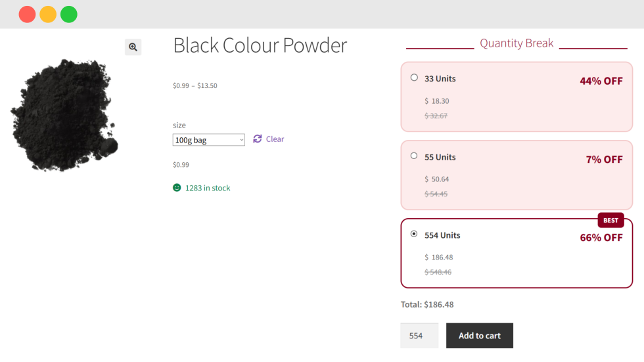The height and width of the screenshot is (362, 644).
Task: Click the Black Colour Powder product title
Action: 260,45
